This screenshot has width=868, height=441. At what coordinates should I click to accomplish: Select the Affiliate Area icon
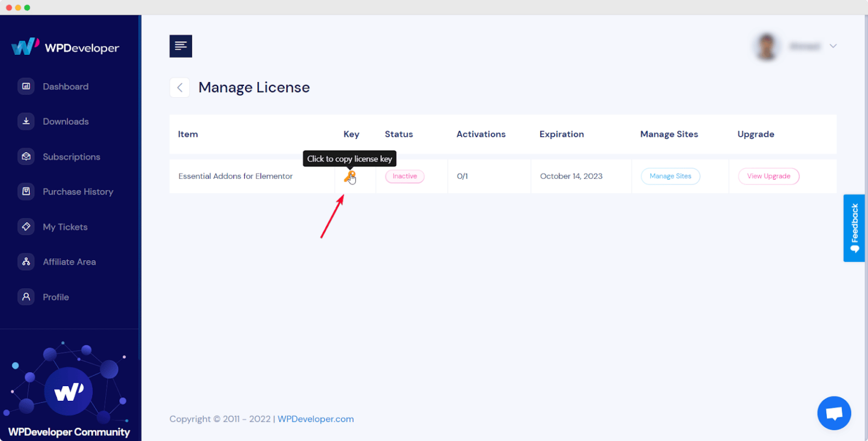26,262
